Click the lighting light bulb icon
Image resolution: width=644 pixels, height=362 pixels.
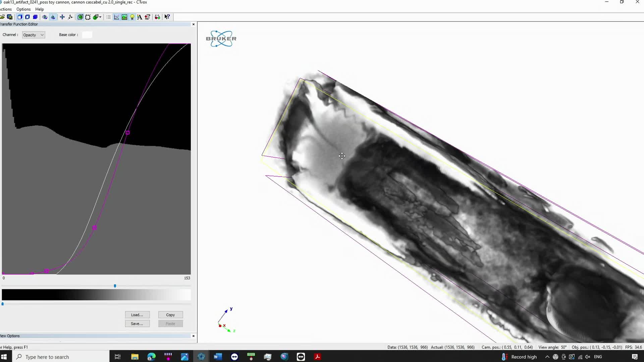132,17
